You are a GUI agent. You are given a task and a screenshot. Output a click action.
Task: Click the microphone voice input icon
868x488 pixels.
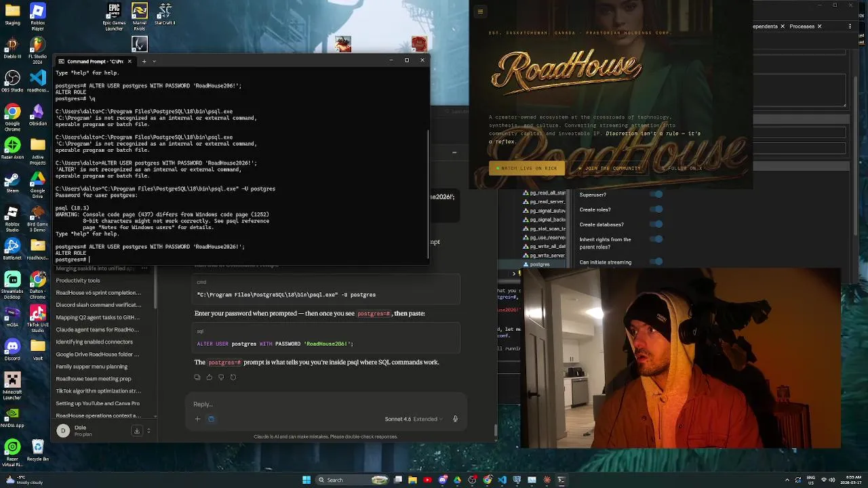(455, 419)
